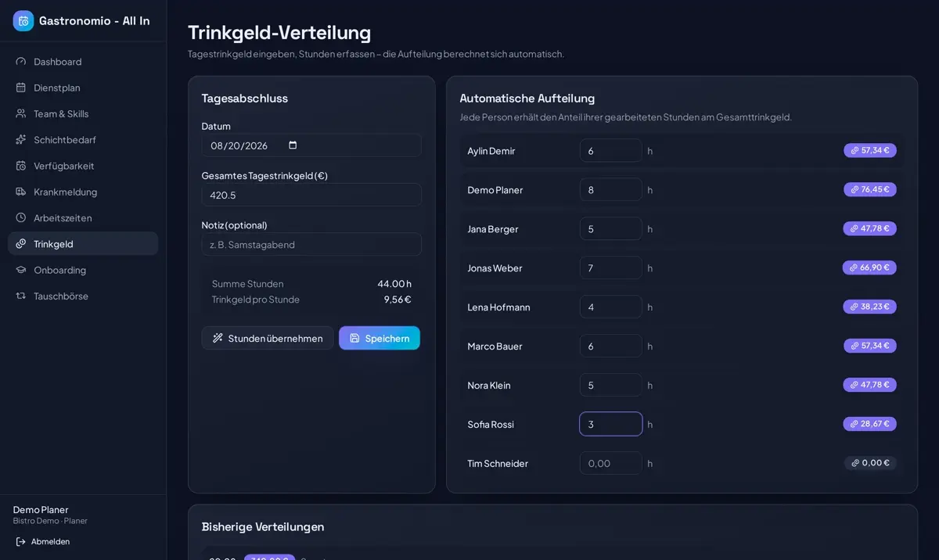The width and height of the screenshot is (939, 560).
Task: Click the Team & Skills people icon
Action: 21,113
